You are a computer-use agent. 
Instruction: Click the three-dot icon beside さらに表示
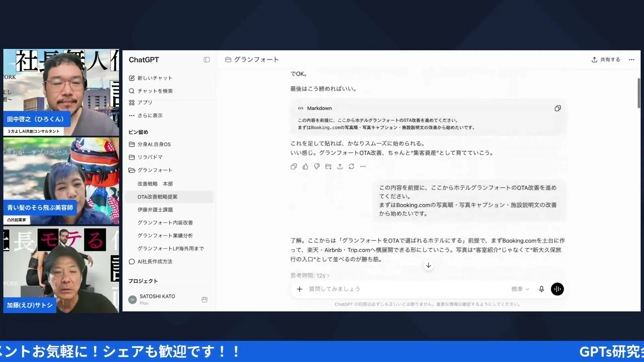[131, 115]
